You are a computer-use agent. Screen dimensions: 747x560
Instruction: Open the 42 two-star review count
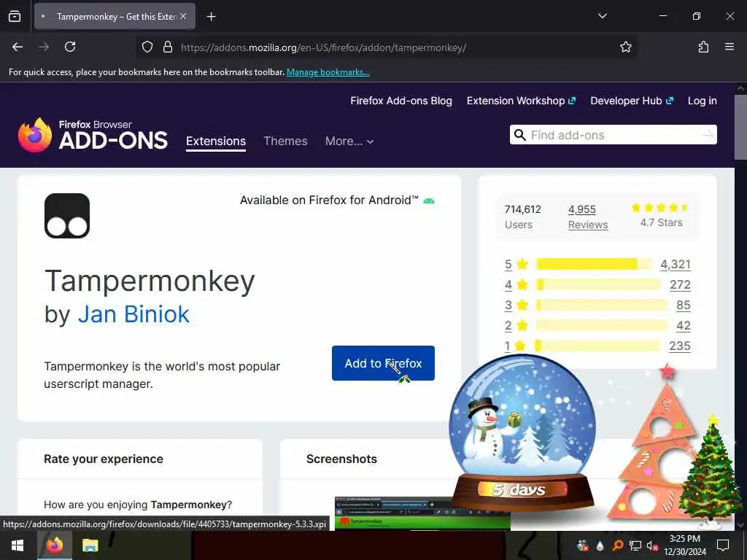click(x=683, y=326)
